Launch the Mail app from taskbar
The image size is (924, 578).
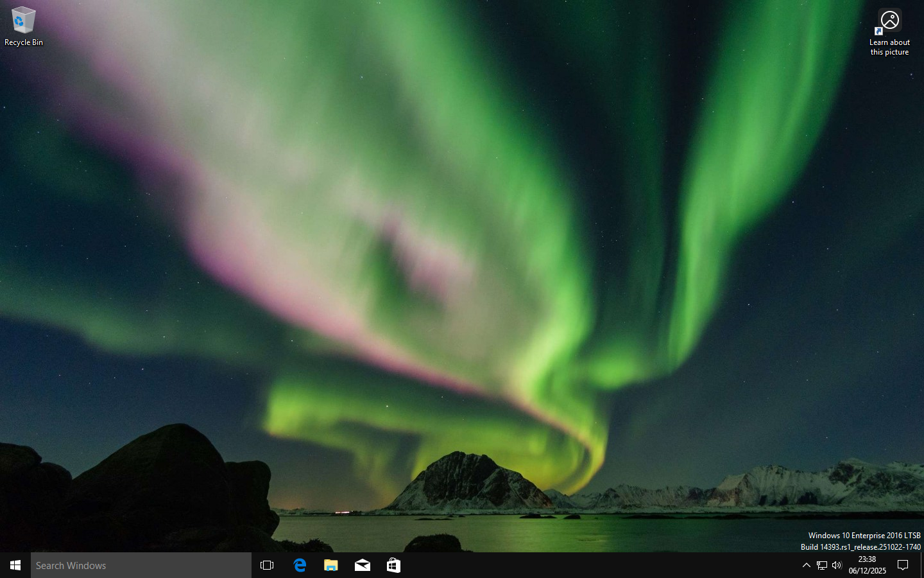[363, 565]
